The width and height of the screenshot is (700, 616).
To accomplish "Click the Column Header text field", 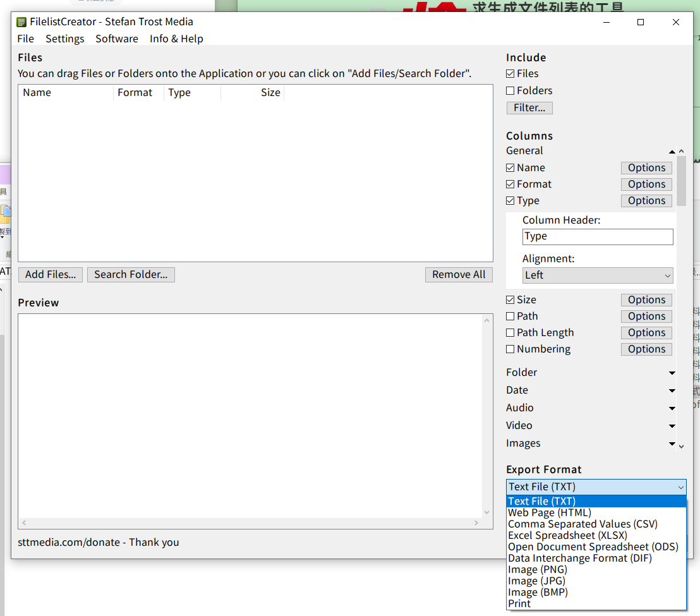I will coord(598,236).
